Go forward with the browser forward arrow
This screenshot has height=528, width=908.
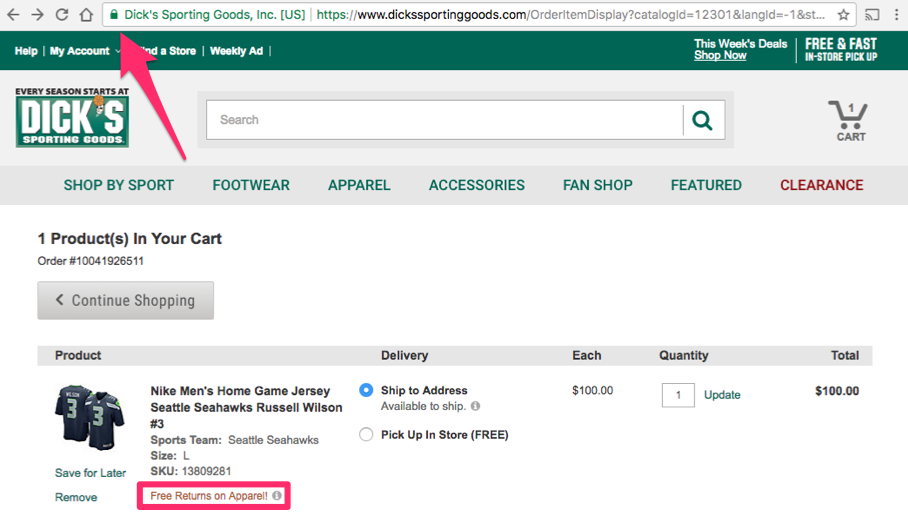[37, 14]
